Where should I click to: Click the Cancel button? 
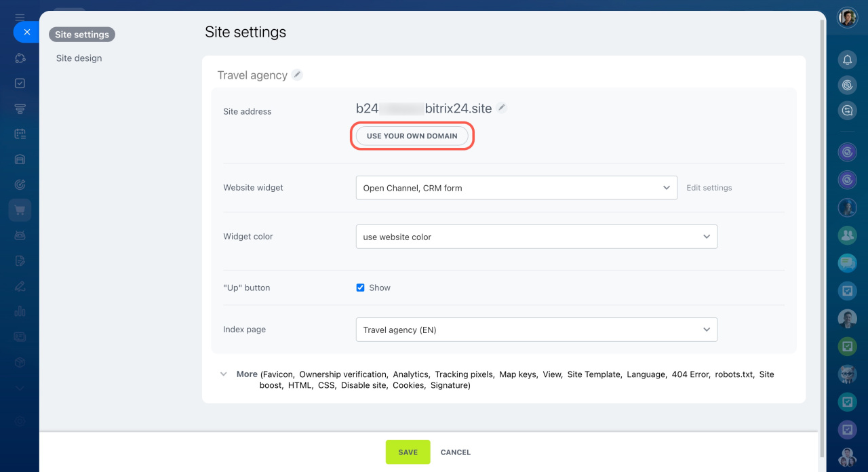[456, 452]
